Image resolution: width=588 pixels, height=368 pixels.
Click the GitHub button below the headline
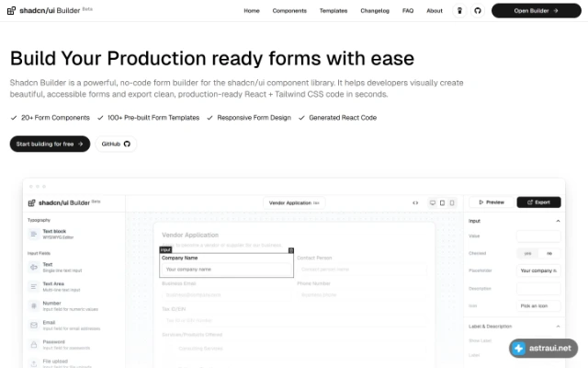point(116,144)
